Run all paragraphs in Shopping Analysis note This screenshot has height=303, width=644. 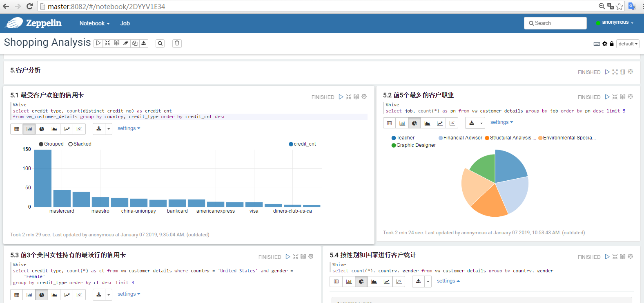(x=98, y=43)
